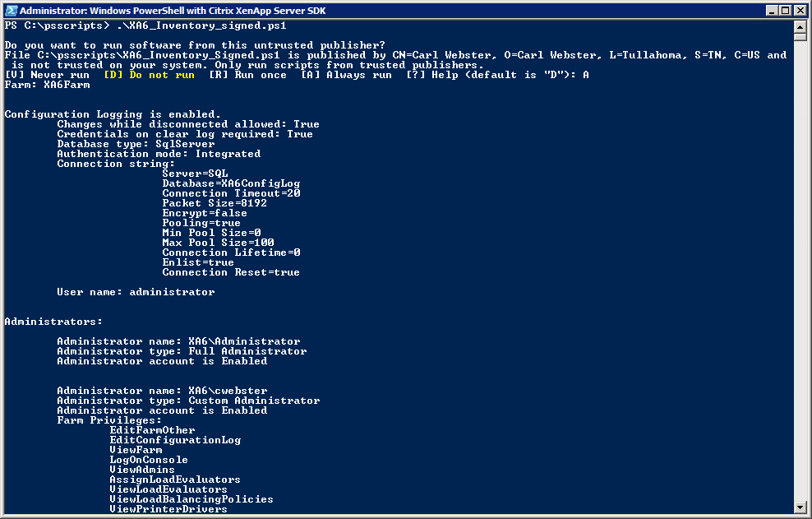Click the scrollbar up arrow
The width and height of the screenshot is (812, 519).
point(800,25)
